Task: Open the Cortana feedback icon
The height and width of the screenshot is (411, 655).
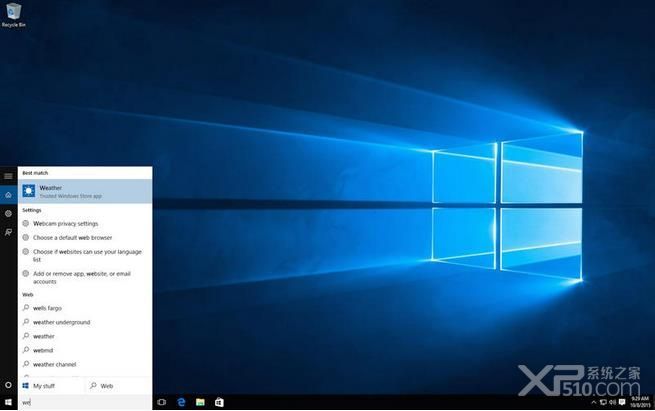Action: (x=8, y=232)
